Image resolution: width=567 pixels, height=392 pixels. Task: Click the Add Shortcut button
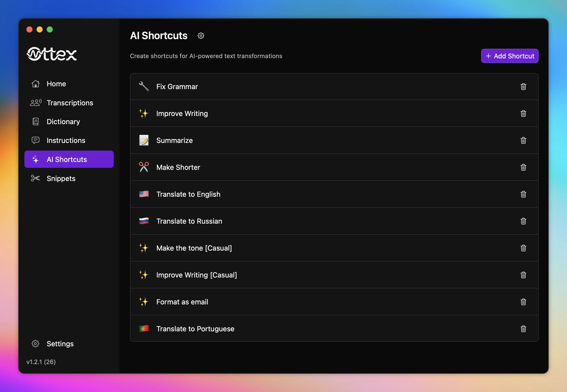point(509,56)
